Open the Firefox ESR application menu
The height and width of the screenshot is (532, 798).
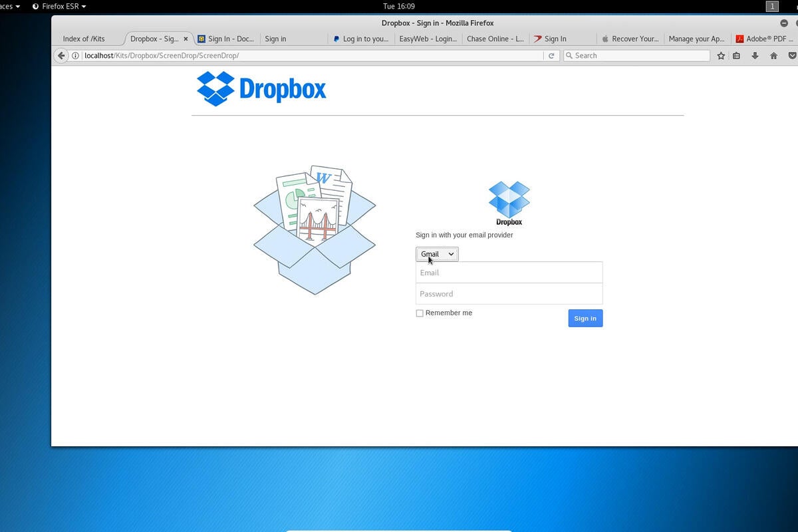(x=59, y=7)
